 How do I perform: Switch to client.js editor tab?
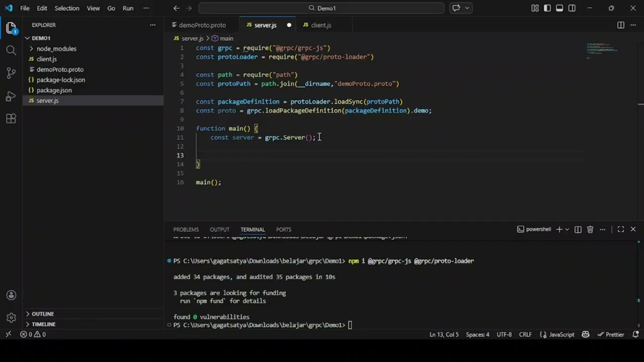[321, 25]
